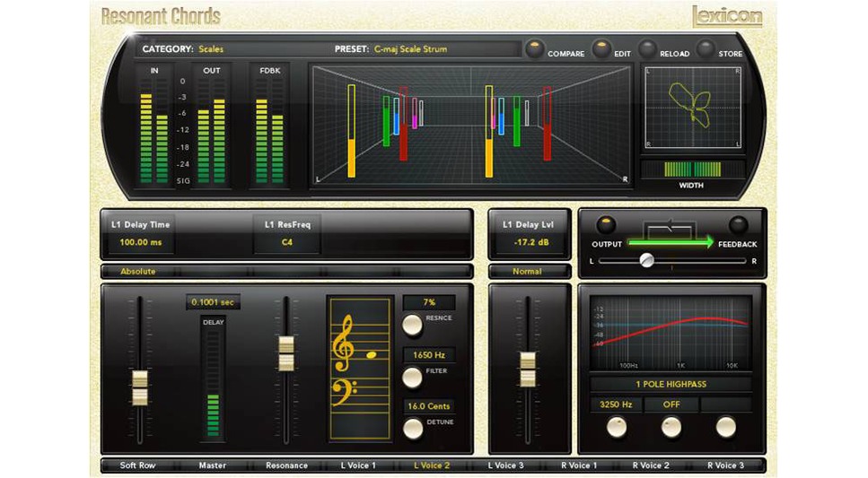
Task: Click the Filter knob
Action: [x=412, y=377]
